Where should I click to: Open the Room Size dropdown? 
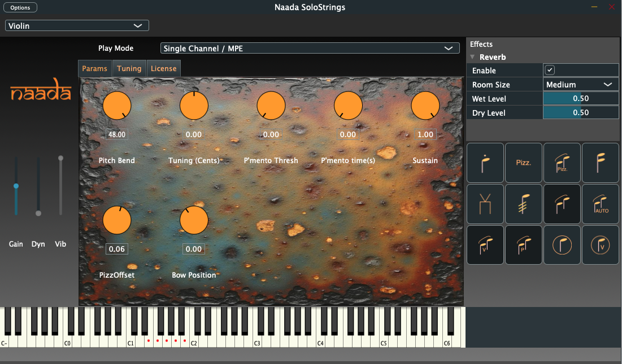point(581,84)
